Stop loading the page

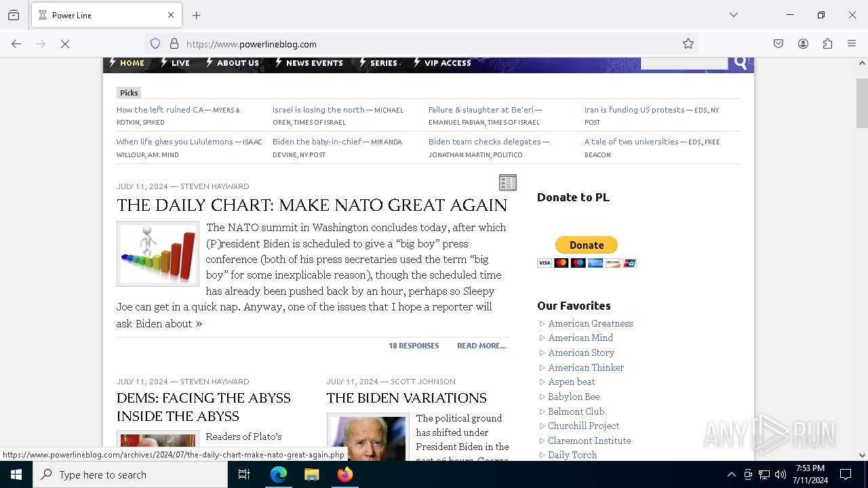tap(65, 44)
